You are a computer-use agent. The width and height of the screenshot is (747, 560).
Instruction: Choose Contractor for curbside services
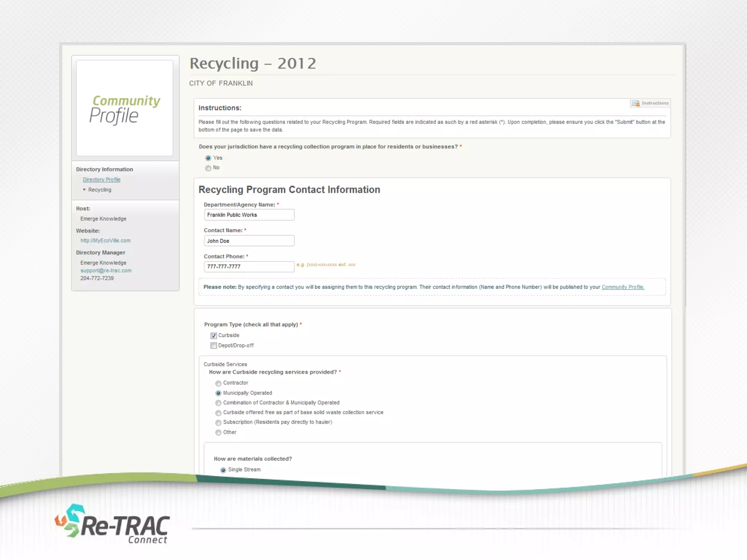click(218, 383)
